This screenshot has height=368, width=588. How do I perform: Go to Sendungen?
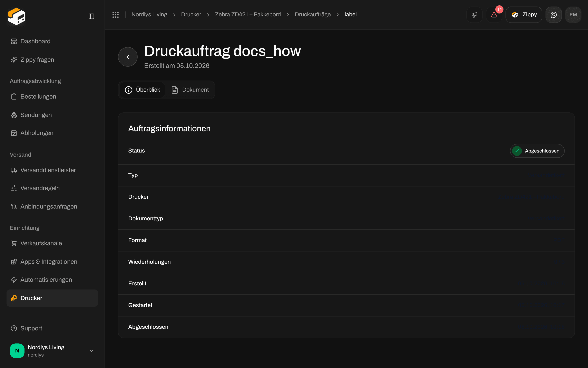click(52, 115)
